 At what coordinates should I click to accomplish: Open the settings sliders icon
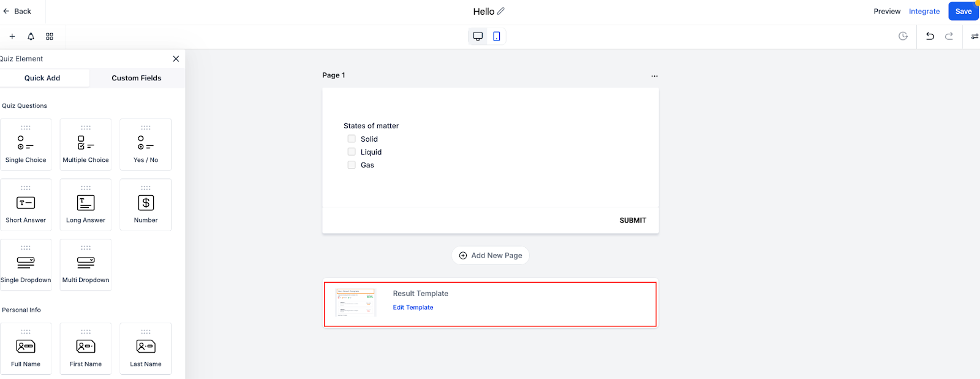click(974, 36)
